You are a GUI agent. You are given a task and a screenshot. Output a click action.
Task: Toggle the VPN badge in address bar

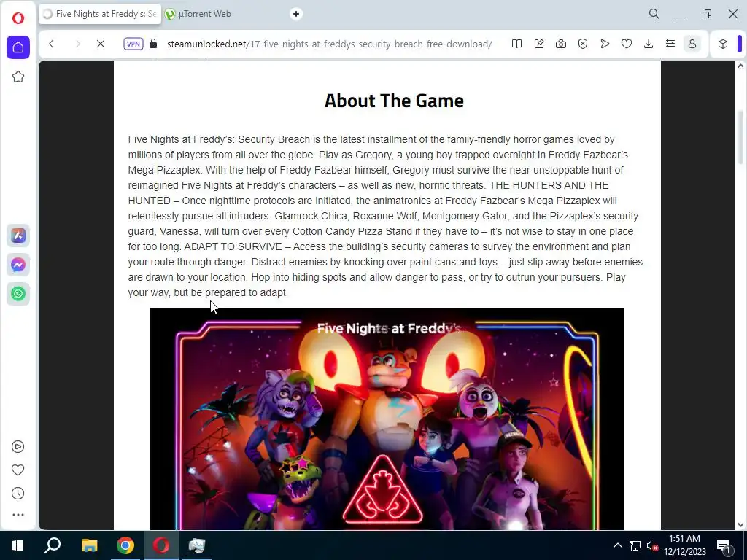[133, 44]
